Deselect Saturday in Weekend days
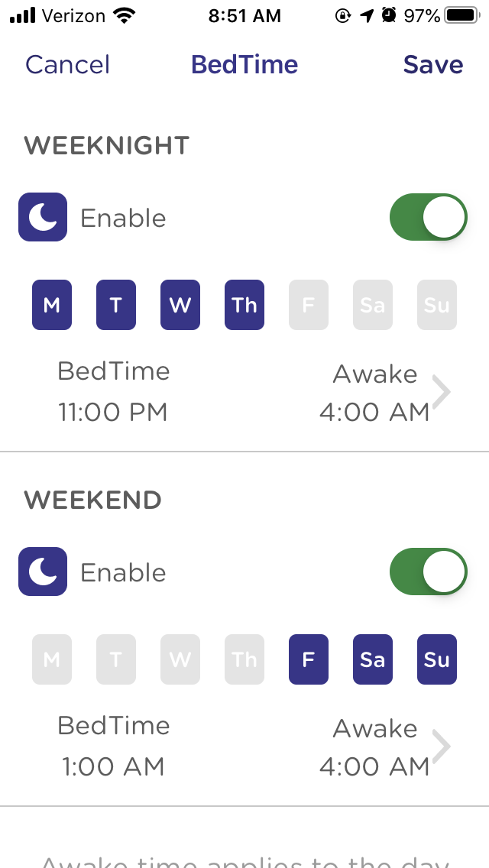Viewport: 489px width, 868px height. pyautogui.click(x=373, y=659)
